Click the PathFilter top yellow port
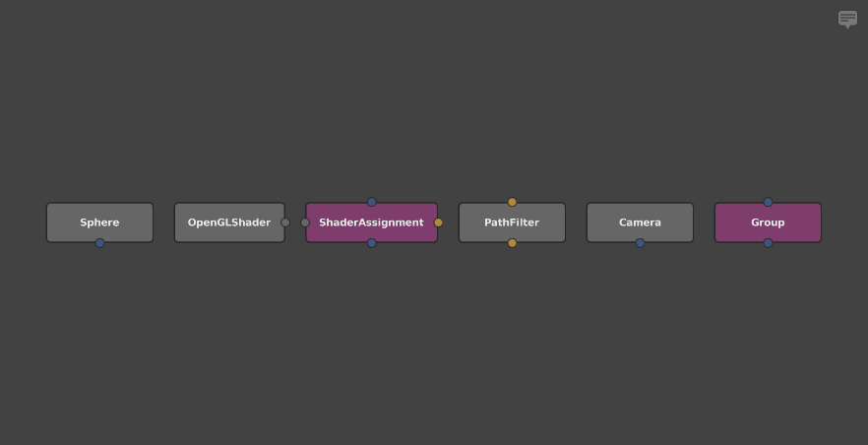This screenshot has width=868, height=445. (512, 202)
